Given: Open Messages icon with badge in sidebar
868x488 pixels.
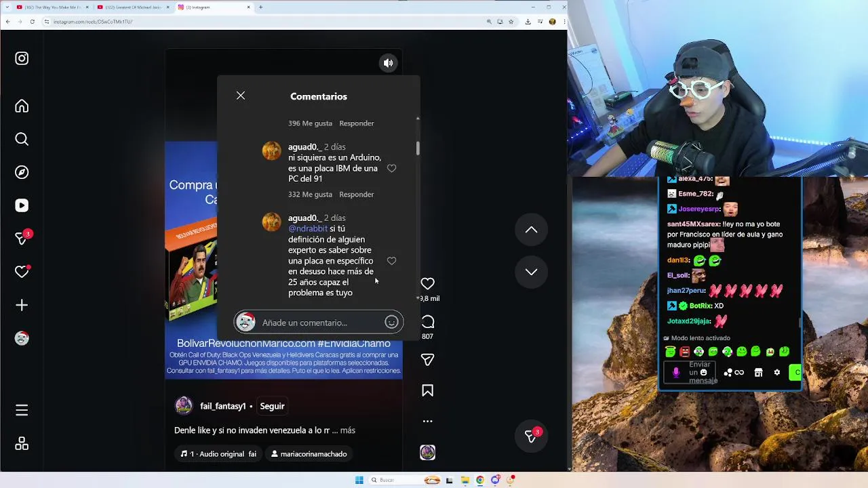Looking at the screenshot, I should [22, 238].
